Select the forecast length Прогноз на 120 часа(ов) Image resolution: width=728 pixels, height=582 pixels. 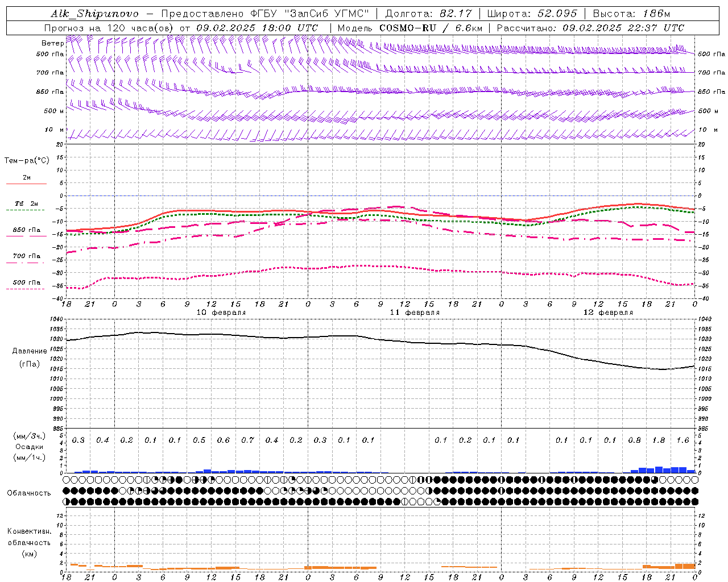pyautogui.click(x=110, y=28)
